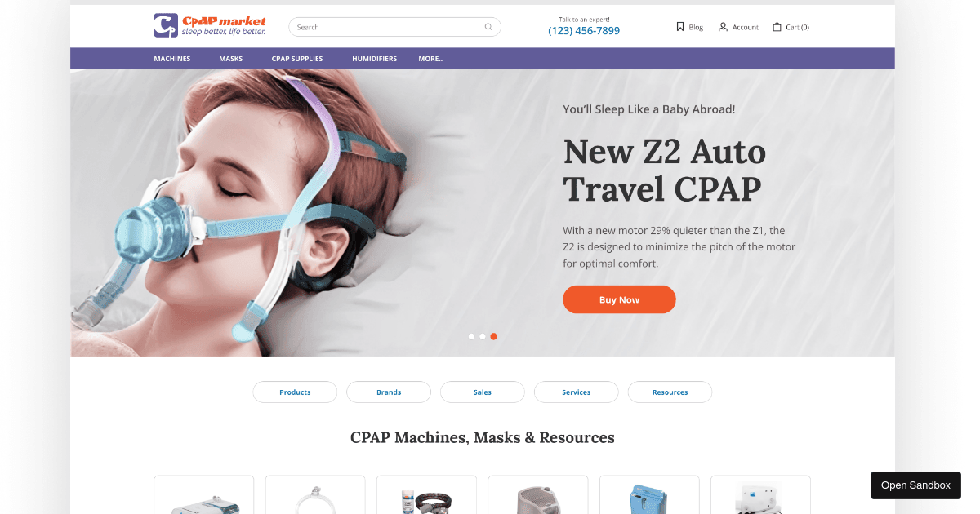Open the shopping Cart bag icon
The image size is (980, 514).
[777, 27]
